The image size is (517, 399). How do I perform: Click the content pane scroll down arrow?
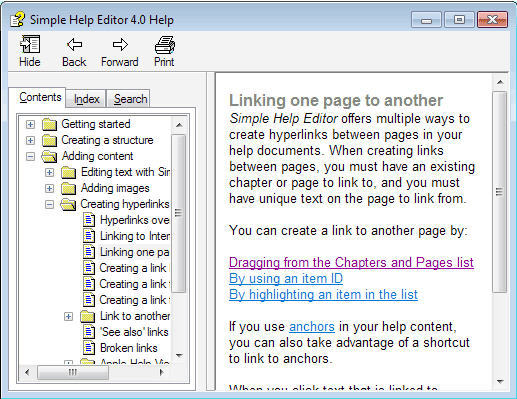click(x=500, y=381)
